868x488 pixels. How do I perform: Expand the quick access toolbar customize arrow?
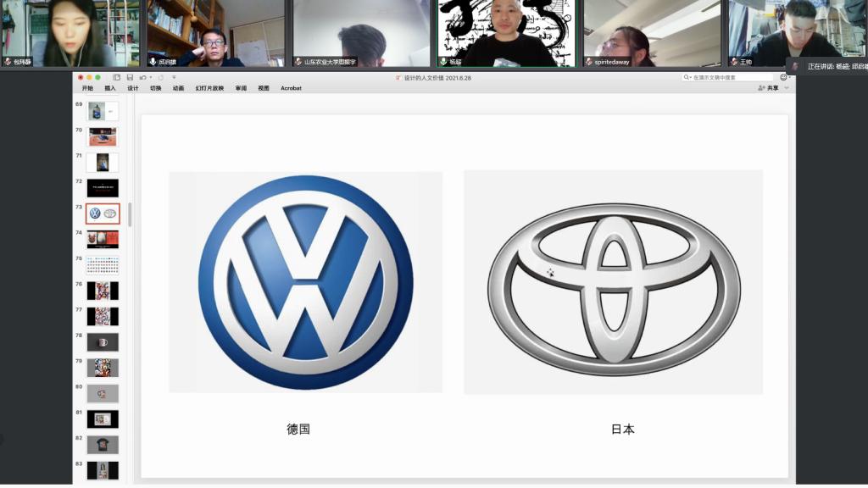coord(173,77)
